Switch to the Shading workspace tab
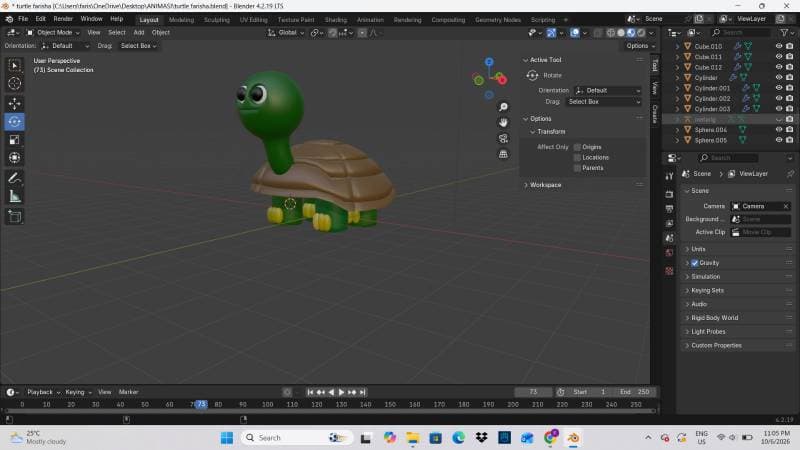Screen dimensions: 800x450 pos(336,19)
